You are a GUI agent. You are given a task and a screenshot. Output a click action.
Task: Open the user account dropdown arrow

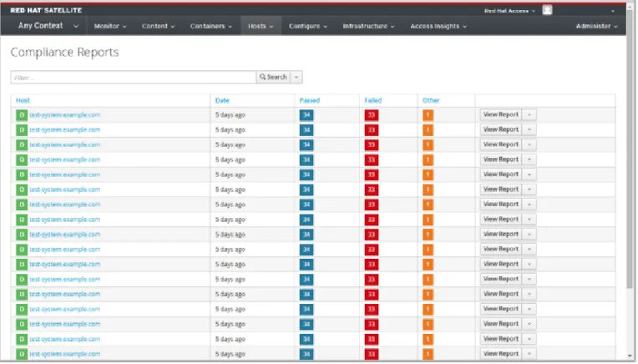(613, 11)
